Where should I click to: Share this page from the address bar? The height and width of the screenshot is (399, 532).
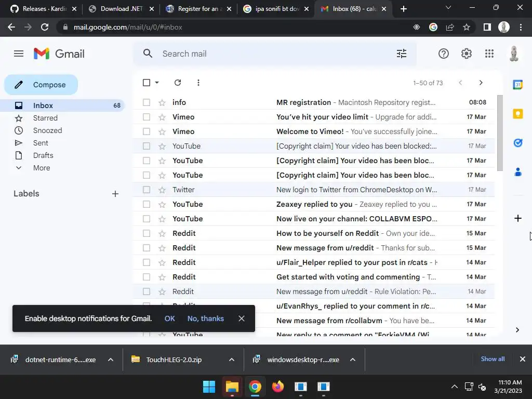(x=450, y=27)
